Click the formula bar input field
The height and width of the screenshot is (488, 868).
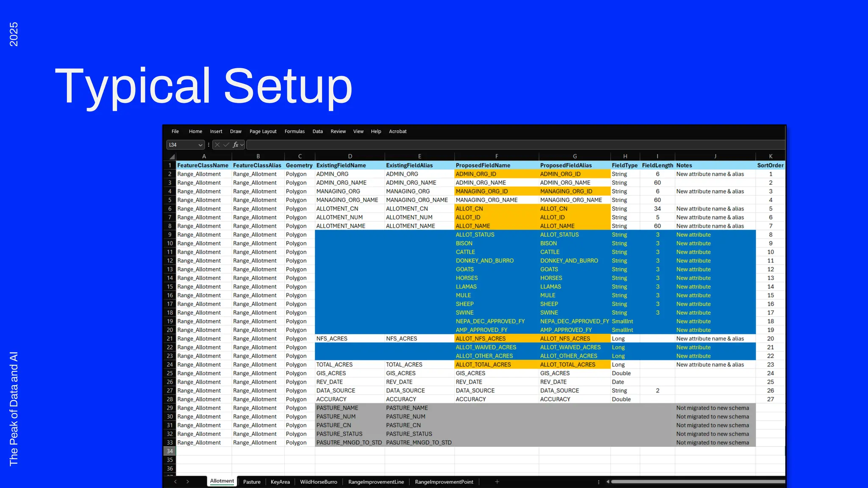pyautogui.click(x=515, y=145)
